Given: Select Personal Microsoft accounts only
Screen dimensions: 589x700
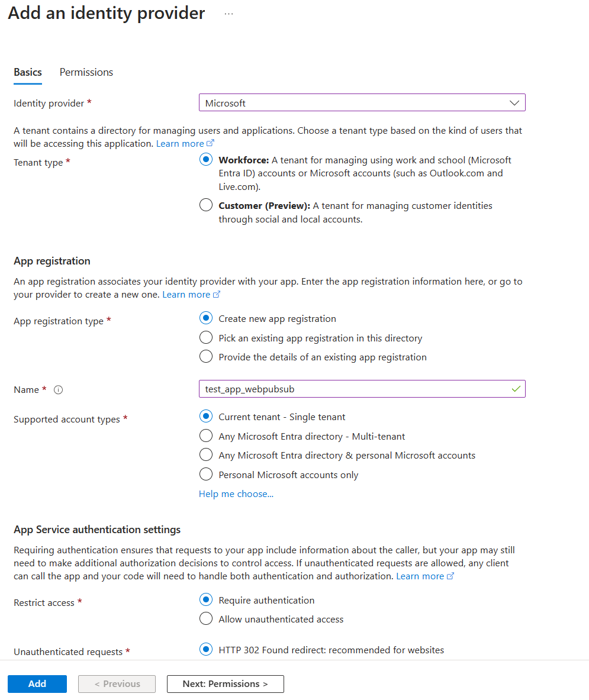Looking at the screenshot, I should [x=206, y=475].
